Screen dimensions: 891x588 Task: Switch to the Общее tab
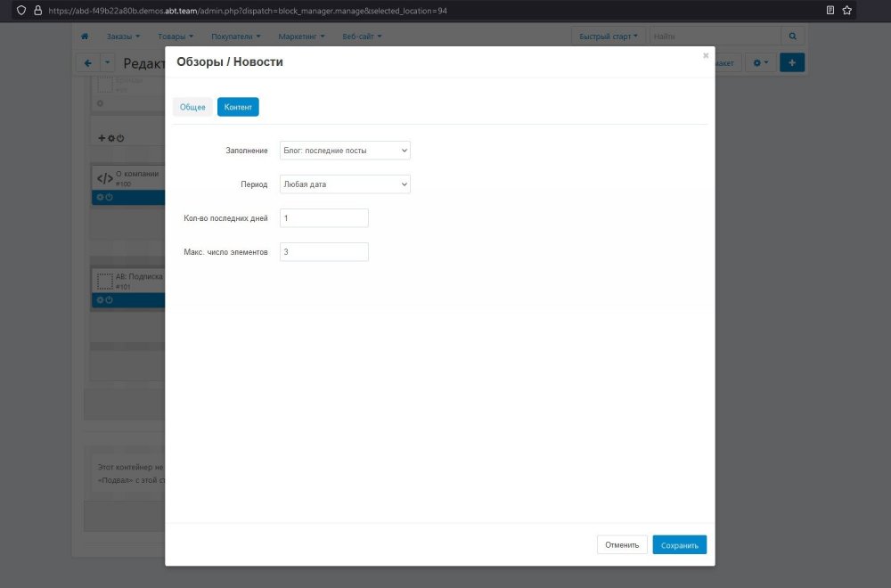point(192,107)
